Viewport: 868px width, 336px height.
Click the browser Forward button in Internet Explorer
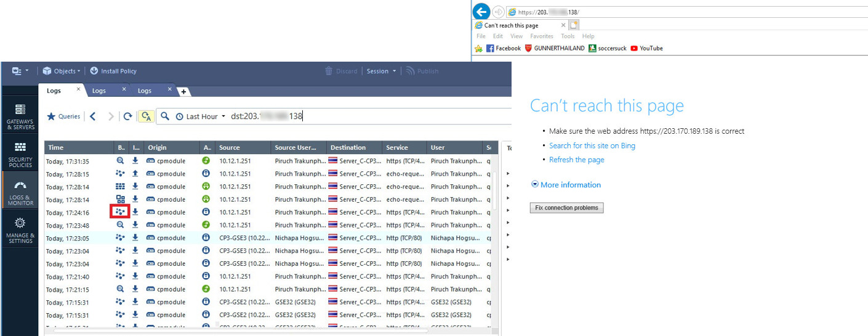point(498,12)
